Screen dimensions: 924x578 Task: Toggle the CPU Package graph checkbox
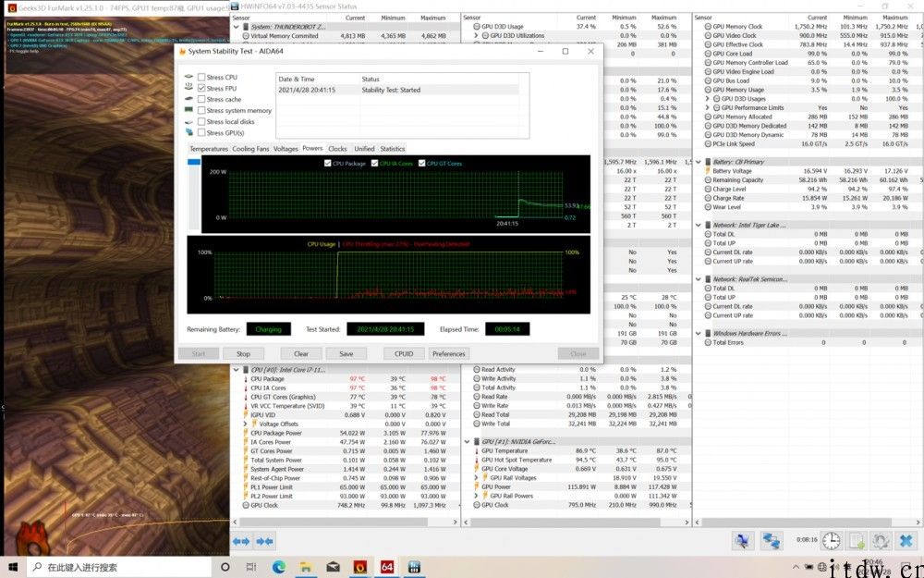328,164
